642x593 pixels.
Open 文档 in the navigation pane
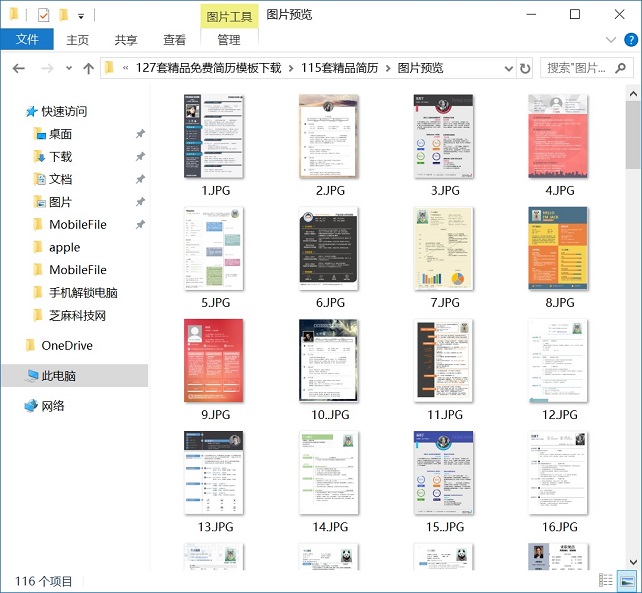pos(60,179)
